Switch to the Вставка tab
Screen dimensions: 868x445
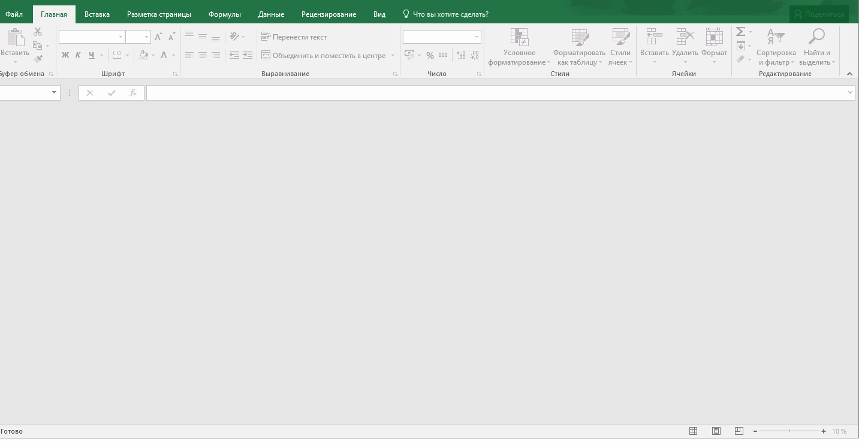[x=97, y=14]
